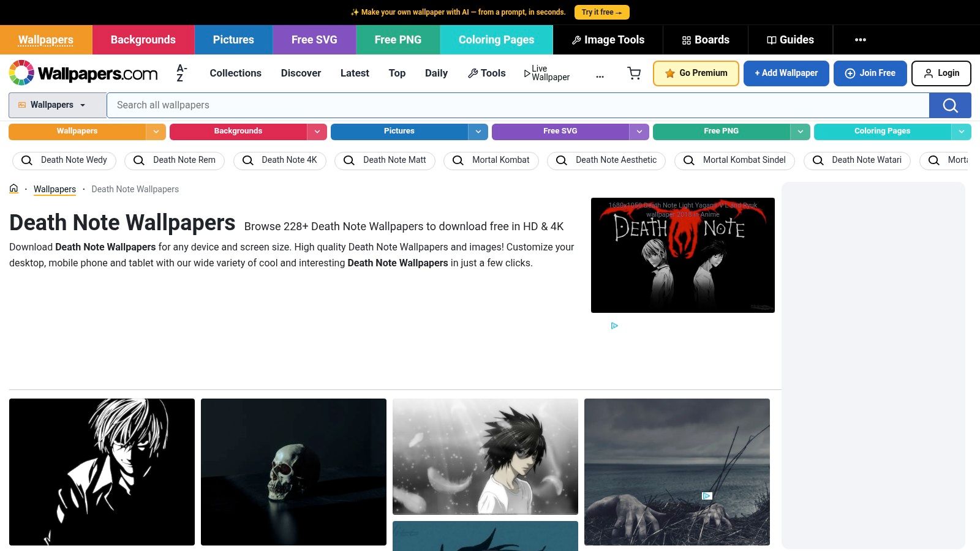Open the hands in grass seaside image
The height and width of the screenshot is (551, 980).
click(x=677, y=472)
